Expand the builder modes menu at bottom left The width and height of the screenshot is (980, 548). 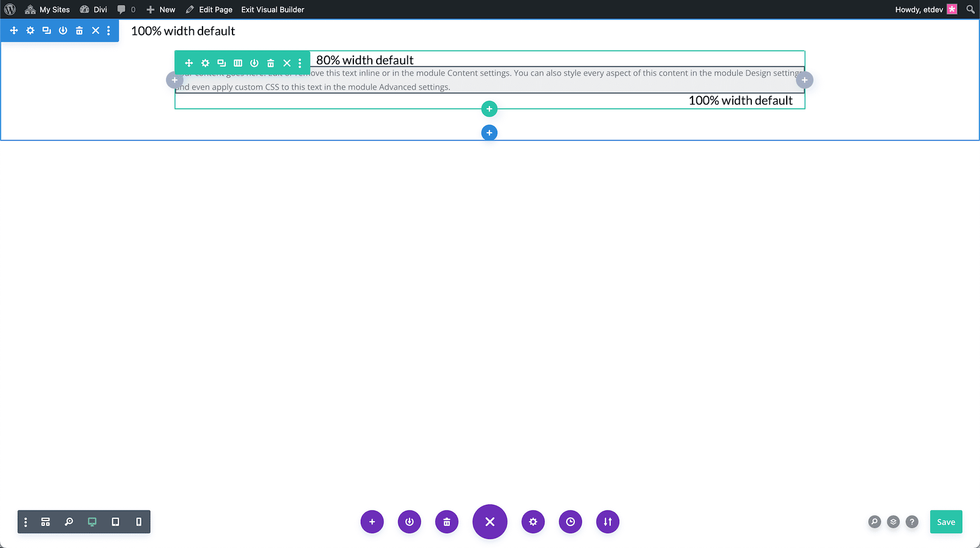[x=25, y=521]
